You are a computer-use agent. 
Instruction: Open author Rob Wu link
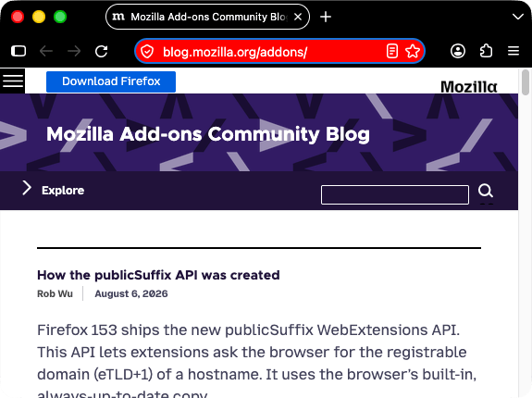coord(55,293)
